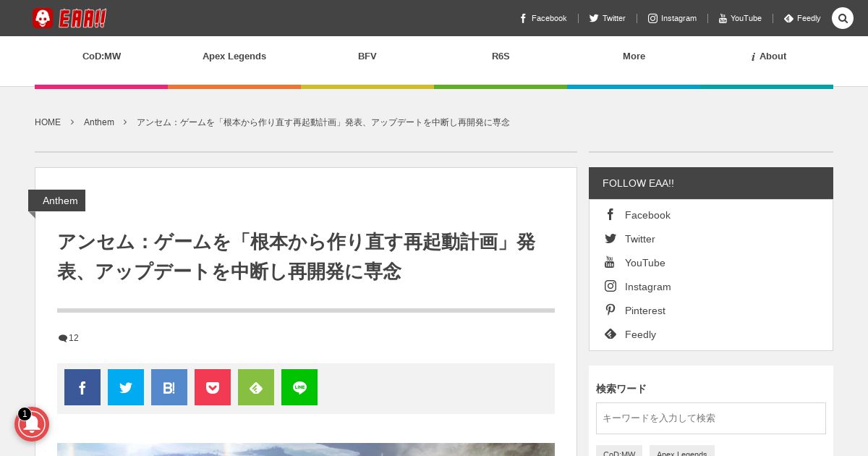868x456 pixels.
Task: Open Pinterest in FOLLOW EAA!! sidebar
Action: point(635,311)
